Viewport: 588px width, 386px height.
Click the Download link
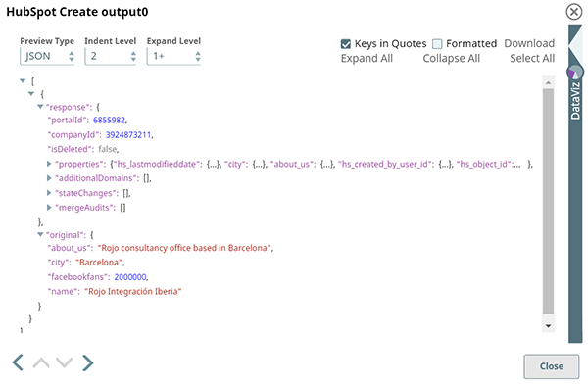(x=529, y=43)
